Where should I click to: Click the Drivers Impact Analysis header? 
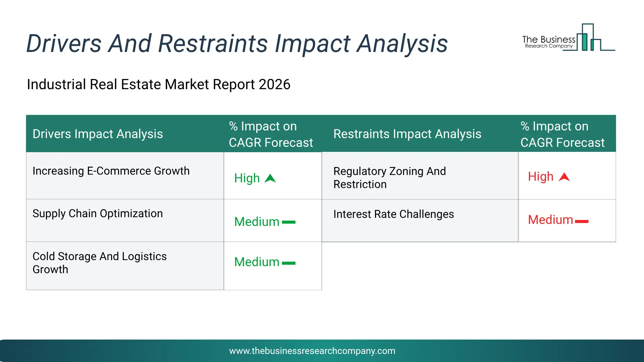tap(98, 134)
